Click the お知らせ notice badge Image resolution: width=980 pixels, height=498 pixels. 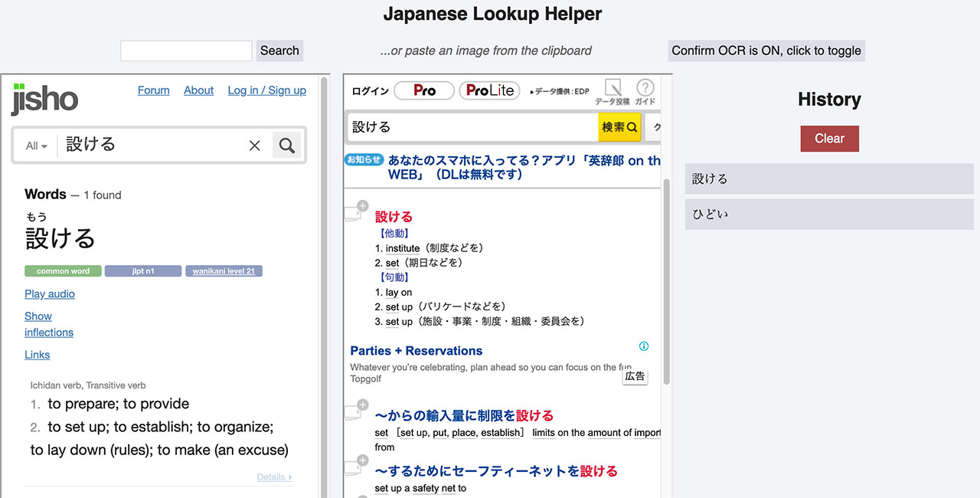pos(364,159)
